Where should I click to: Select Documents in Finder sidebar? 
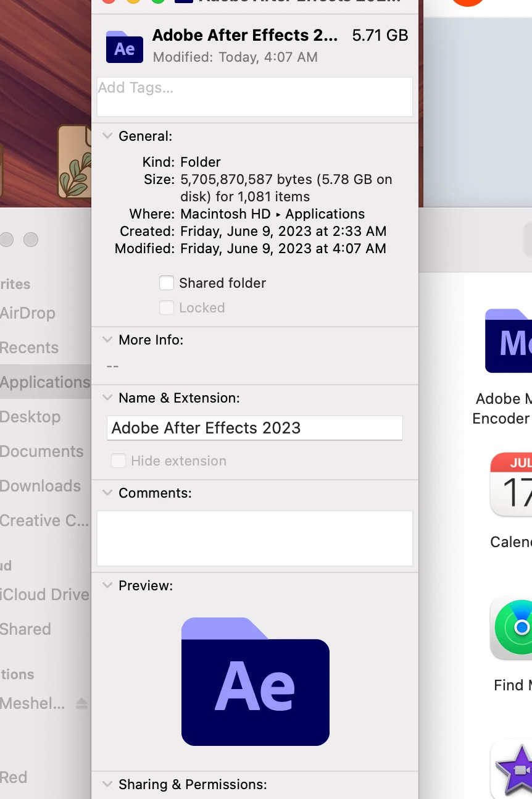[x=42, y=451]
